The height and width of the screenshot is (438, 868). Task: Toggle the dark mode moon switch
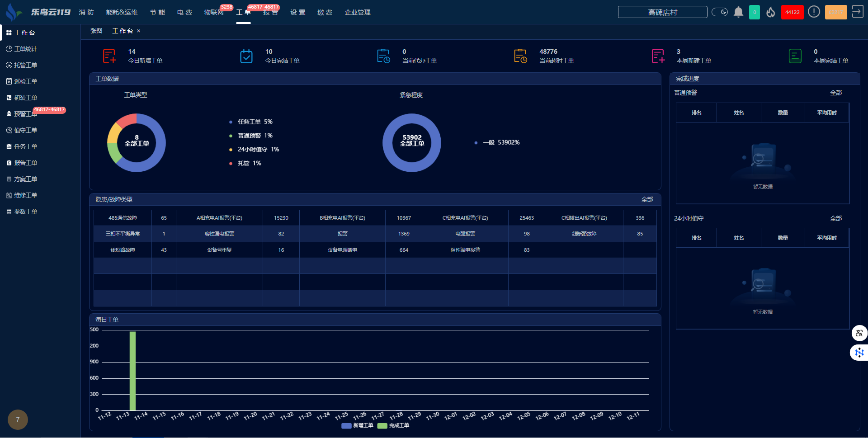(x=719, y=12)
